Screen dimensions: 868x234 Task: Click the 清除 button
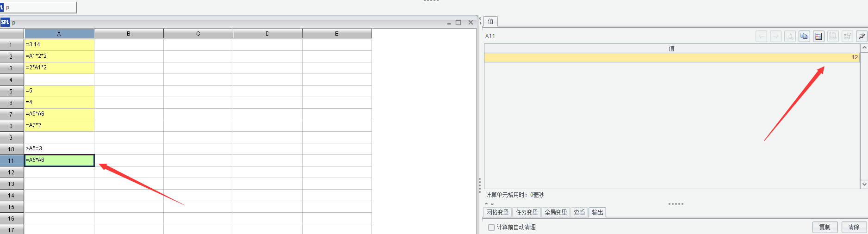coord(854,227)
